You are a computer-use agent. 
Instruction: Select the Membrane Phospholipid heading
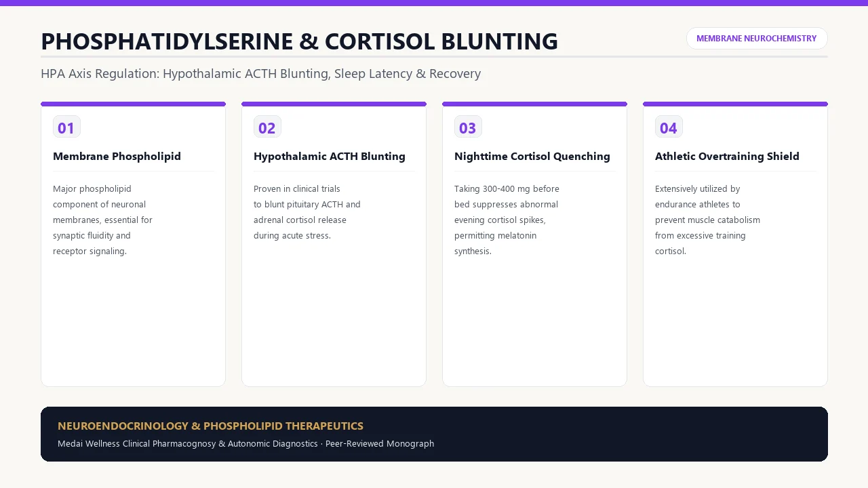117,157
